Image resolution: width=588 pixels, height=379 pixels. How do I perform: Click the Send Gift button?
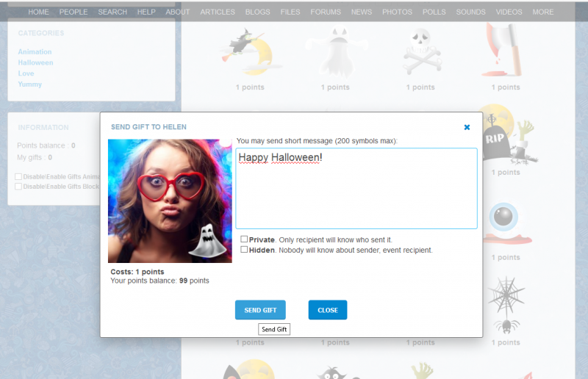pyautogui.click(x=260, y=310)
